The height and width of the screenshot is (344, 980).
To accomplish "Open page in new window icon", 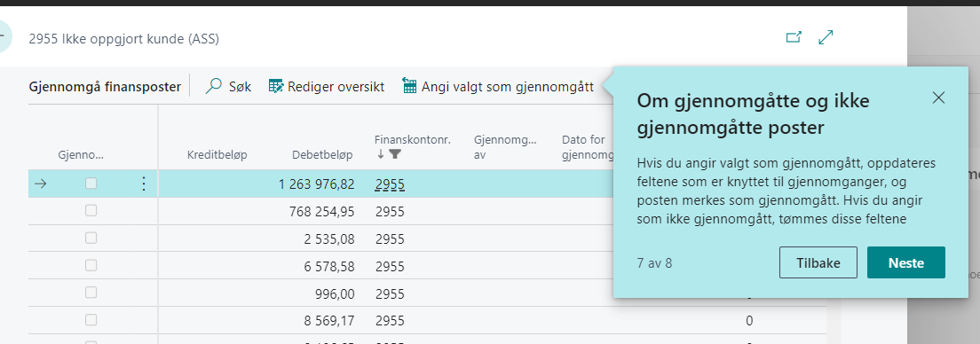I will (793, 37).
